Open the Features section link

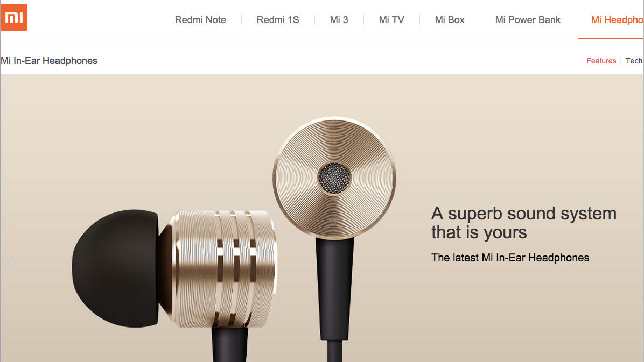pyautogui.click(x=601, y=61)
